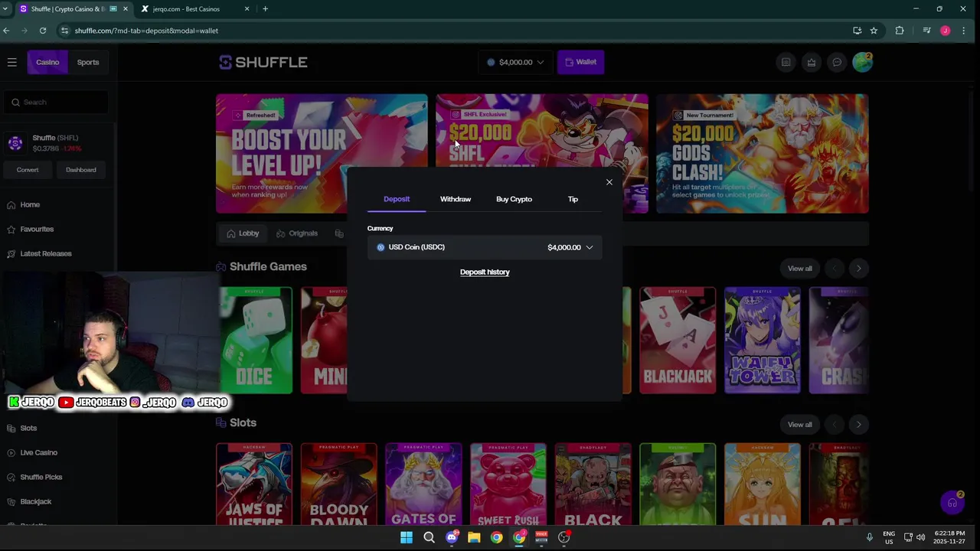Open the Windows Start menu
Viewport: 980px width, 551px height.
tap(407, 537)
